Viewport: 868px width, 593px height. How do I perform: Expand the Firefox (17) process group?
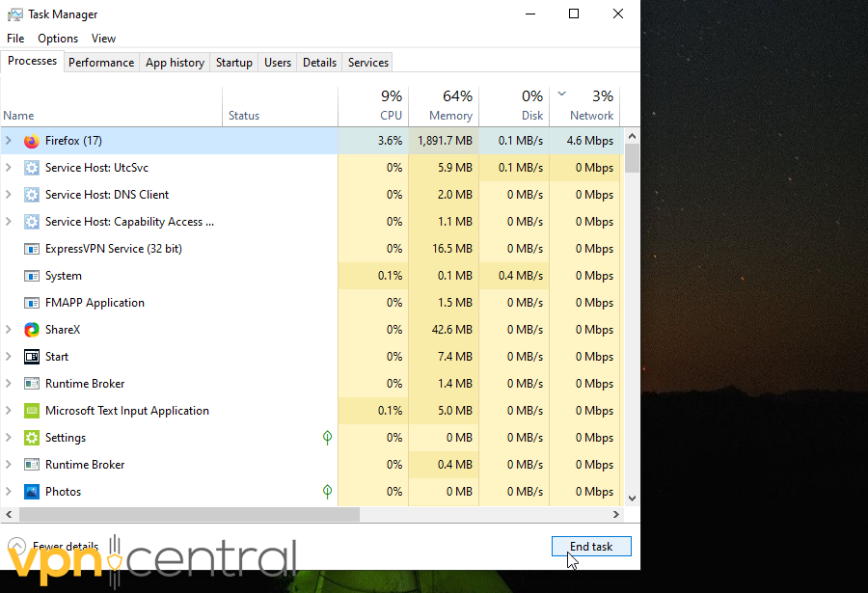tap(9, 141)
